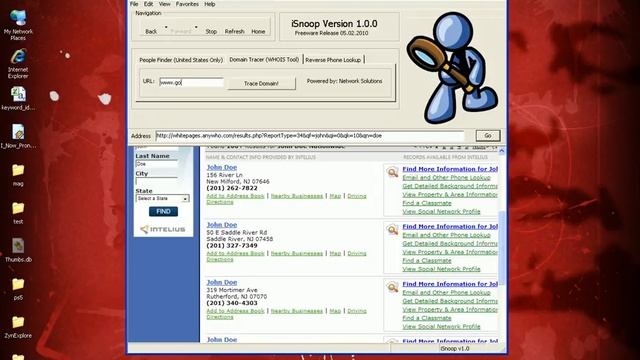Open the test folder
The width and height of the screenshot is (640, 360).
[x=18, y=213]
